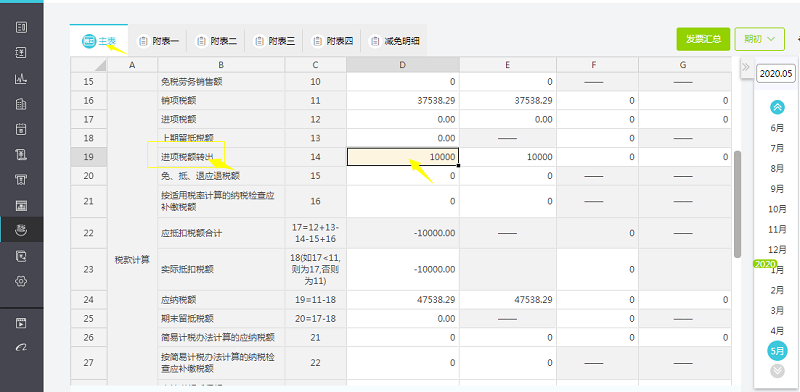Open the 2020.05 period selector

(x=776, y=73)
